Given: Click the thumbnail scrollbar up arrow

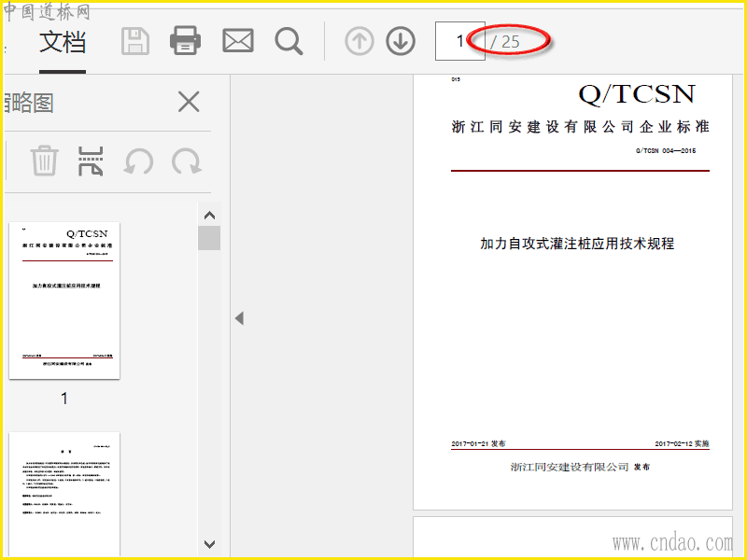Looking at the screenshot, I should [x=209, y=216].
